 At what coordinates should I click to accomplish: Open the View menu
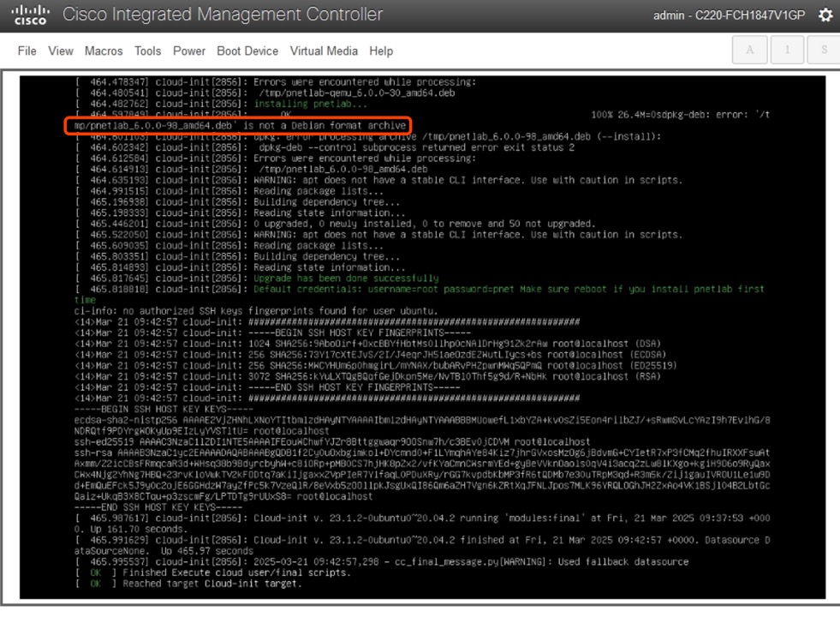(x=61, y=51)
